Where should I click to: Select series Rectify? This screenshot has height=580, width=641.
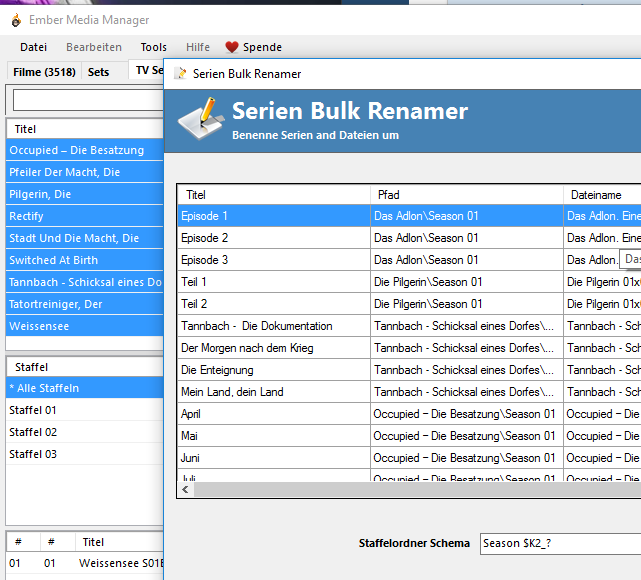point(84,216)
